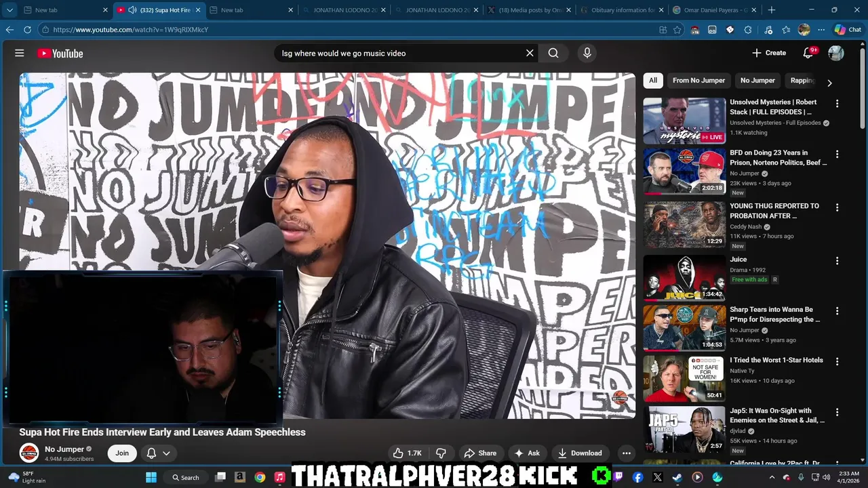Open 'I Tried the Worst 1-Star Hotels' title
This screenshot has height=488, width=868.
coord(776,360)
